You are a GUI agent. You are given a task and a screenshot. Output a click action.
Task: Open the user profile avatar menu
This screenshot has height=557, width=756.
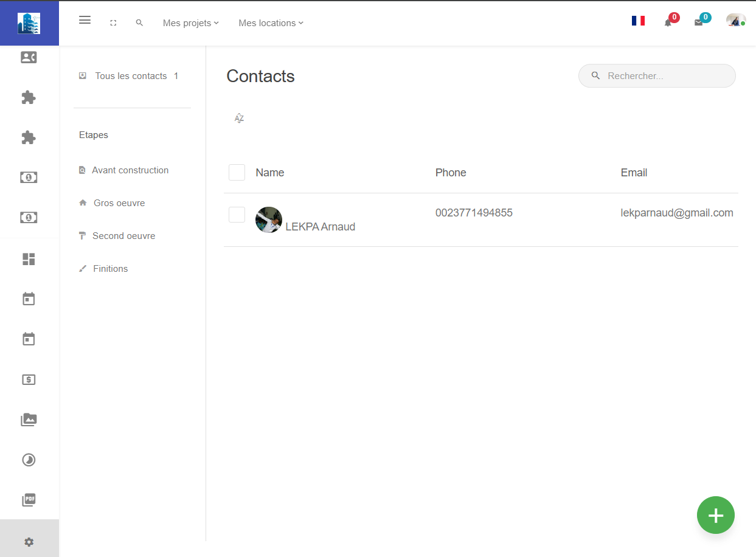[x=735, y=21]
